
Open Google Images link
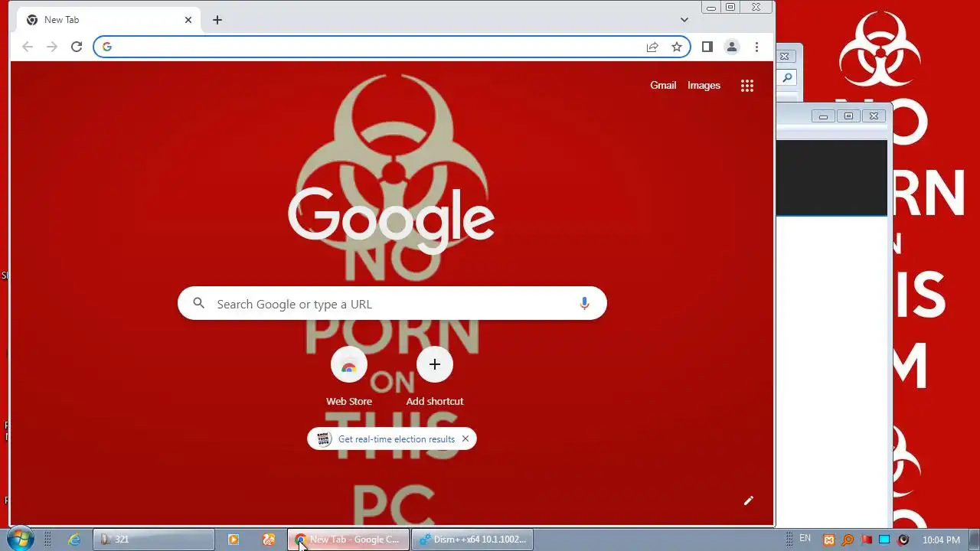tap(704, 86)
